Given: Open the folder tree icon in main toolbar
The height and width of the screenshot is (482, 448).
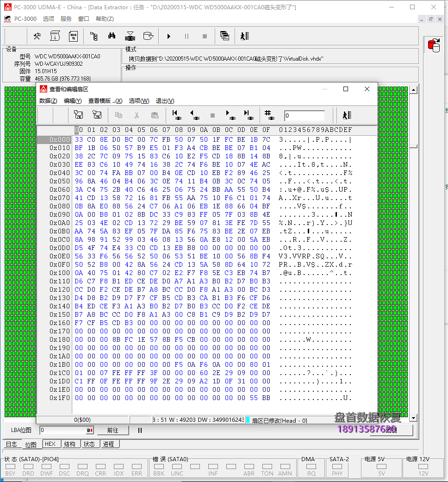Looking at the screenshot, I should [x=93, y=36].
